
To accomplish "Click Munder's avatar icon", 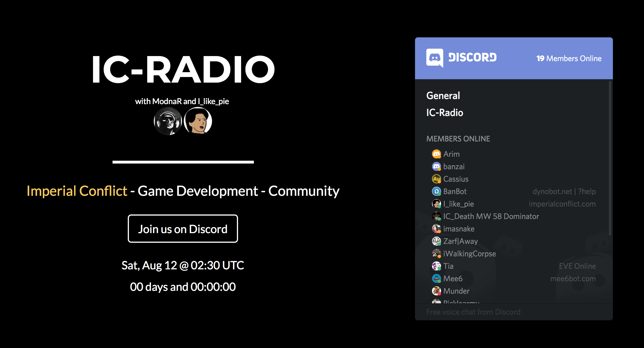I will click(x=436, y=291).
